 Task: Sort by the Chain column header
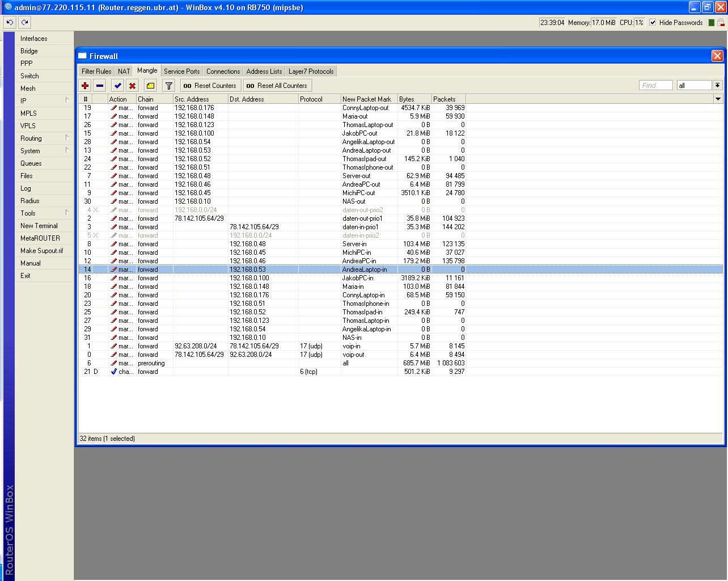pyautogui.click(x=155, y=99)
